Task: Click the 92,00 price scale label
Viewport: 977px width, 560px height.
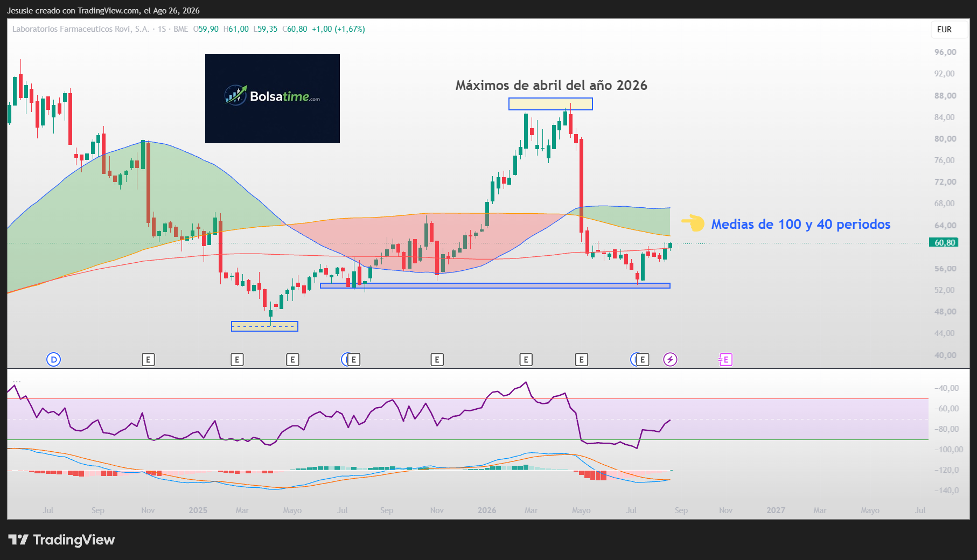Action: click(945, 74)
